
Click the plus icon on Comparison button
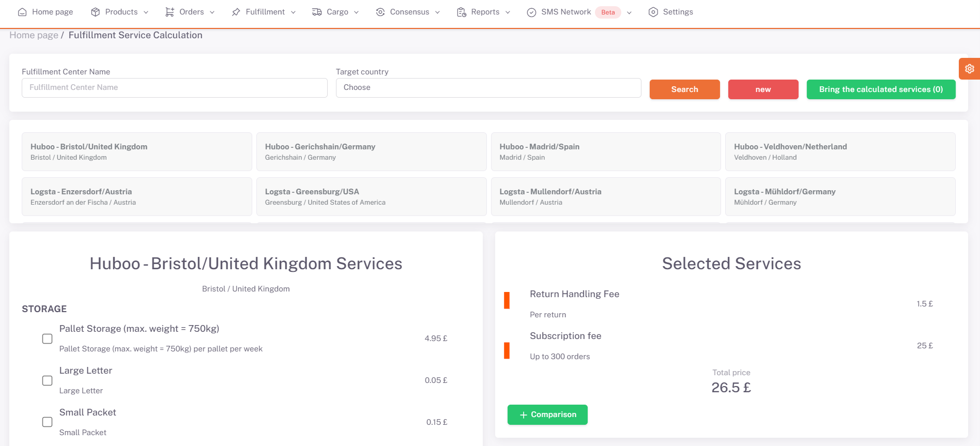pos(524,415)
